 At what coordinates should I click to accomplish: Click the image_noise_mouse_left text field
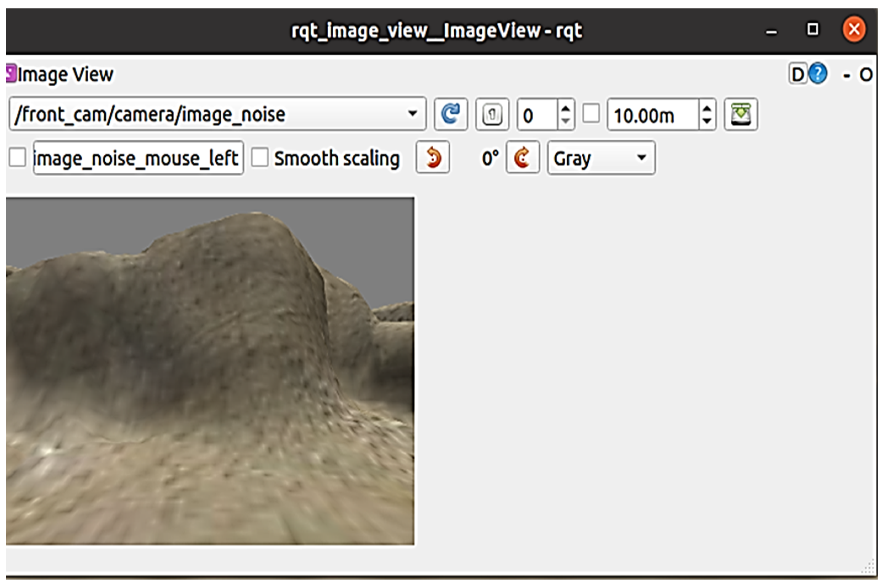(138, 158)
